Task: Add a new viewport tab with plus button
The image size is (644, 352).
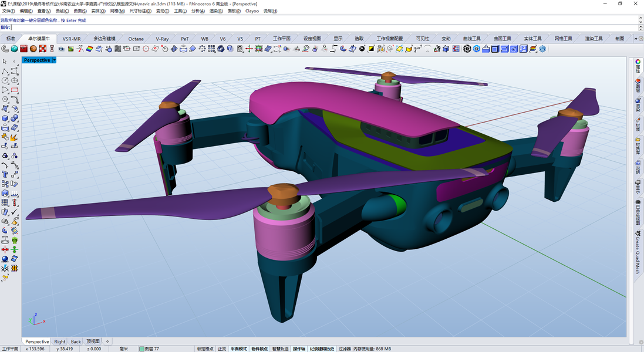Action: tap(107, 341)
